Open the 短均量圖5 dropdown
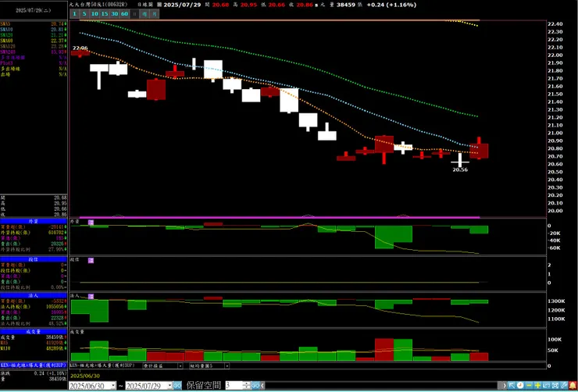 click(x=227, y=366)
